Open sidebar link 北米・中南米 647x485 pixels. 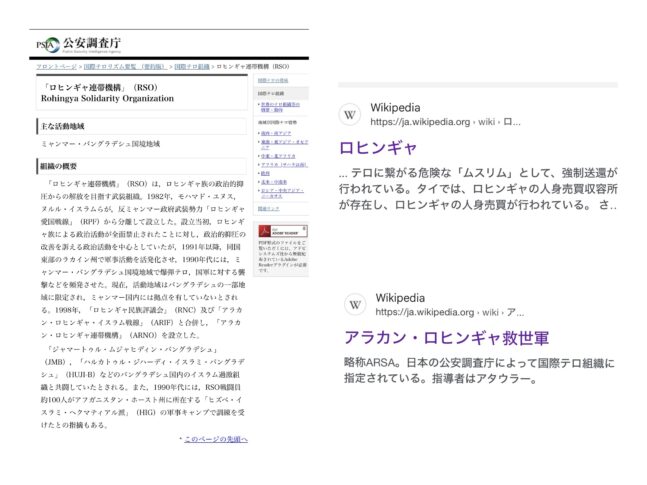pyautogui.click(x=274, y=182)
